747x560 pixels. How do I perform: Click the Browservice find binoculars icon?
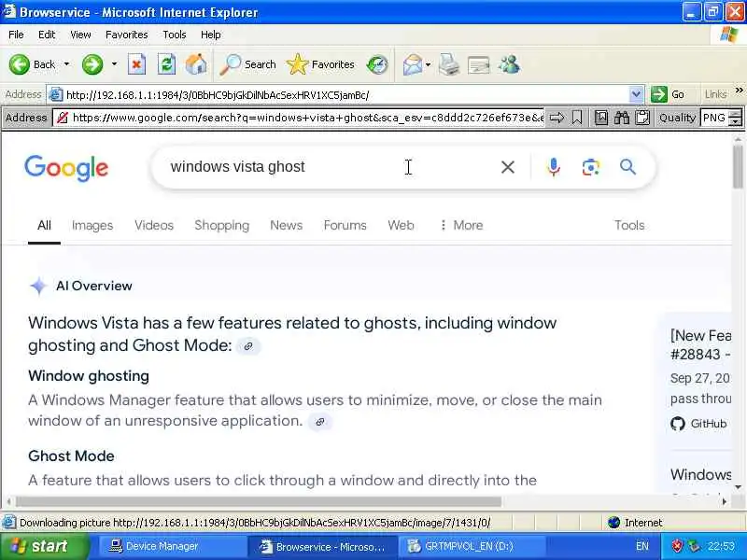[622, 118]
